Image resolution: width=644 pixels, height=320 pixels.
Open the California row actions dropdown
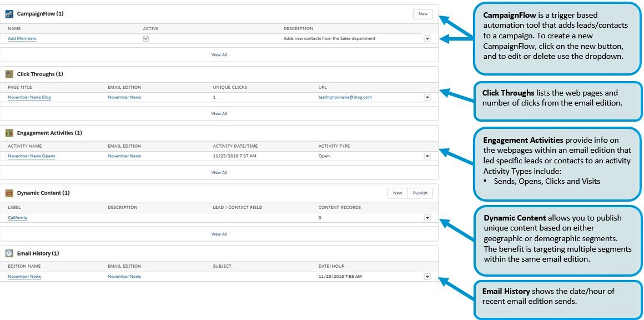427,218
